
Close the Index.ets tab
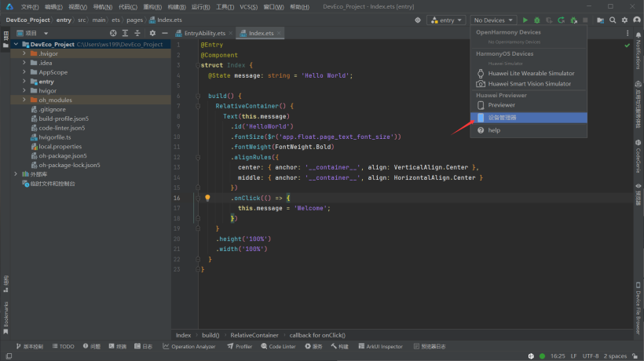279,33
